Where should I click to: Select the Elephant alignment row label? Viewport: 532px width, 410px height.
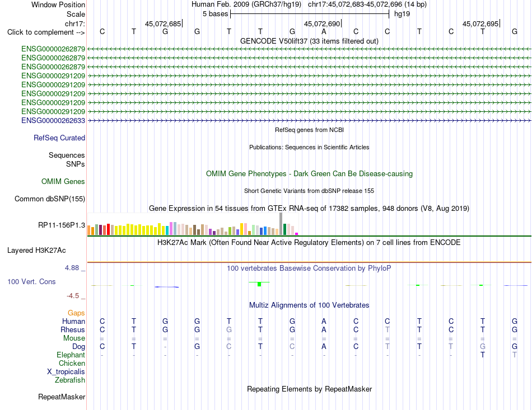(71, 355)
